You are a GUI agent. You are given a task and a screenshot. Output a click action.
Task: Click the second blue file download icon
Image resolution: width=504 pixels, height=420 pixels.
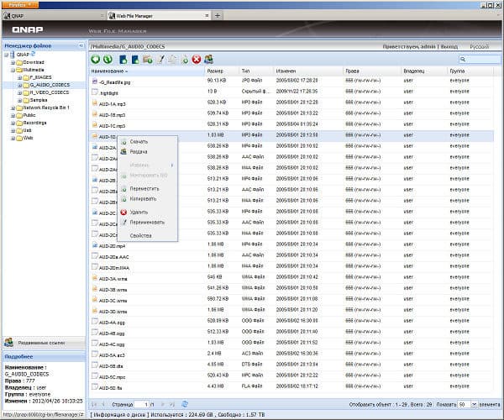[x=135, y=59]
